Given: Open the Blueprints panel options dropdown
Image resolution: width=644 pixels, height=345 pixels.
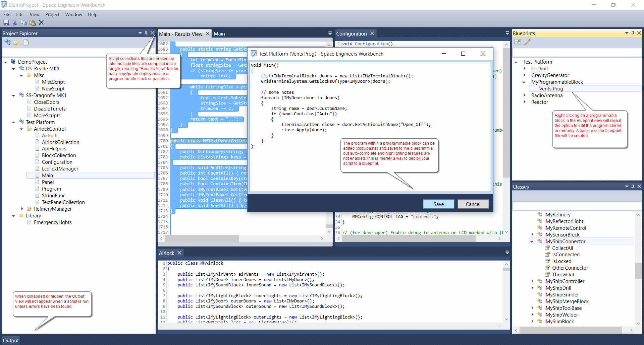Looking at the screenshot, I should click(x=627, y=33).
